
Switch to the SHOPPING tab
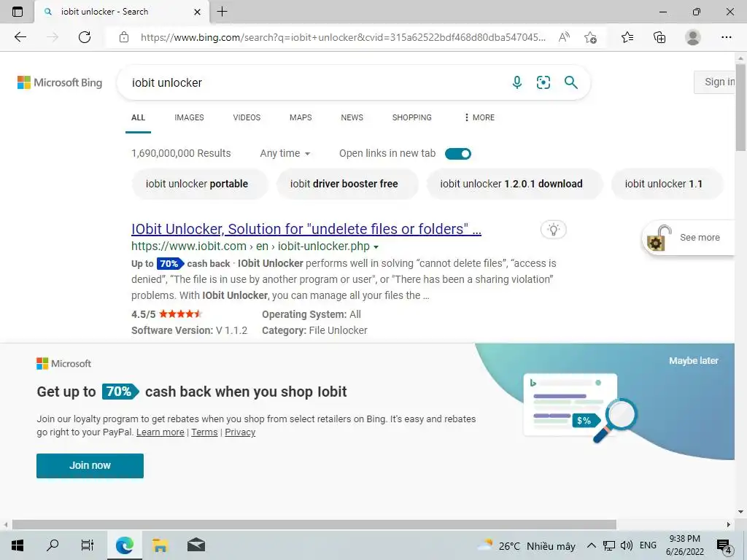[412, 117]
